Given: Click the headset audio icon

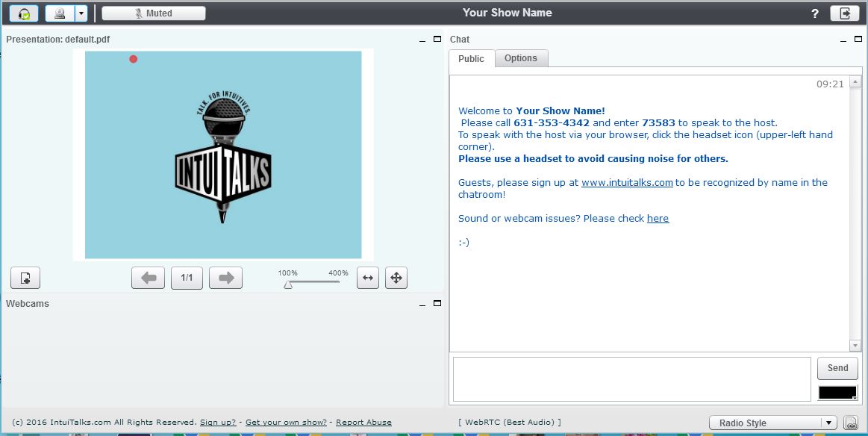Looking at the screenshot, I should click(x=24, y=13).
